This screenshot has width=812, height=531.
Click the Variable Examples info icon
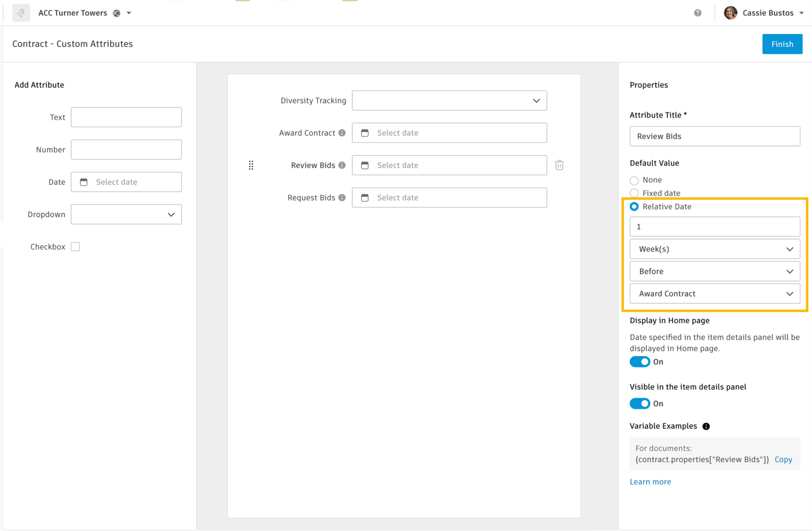pyautogui.click(x=706, y=427)
